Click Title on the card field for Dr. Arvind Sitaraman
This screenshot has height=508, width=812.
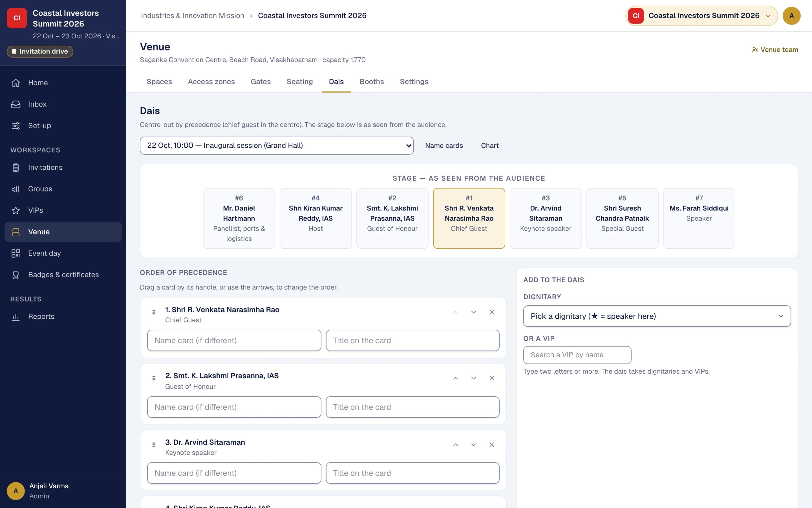click(412, 473)
